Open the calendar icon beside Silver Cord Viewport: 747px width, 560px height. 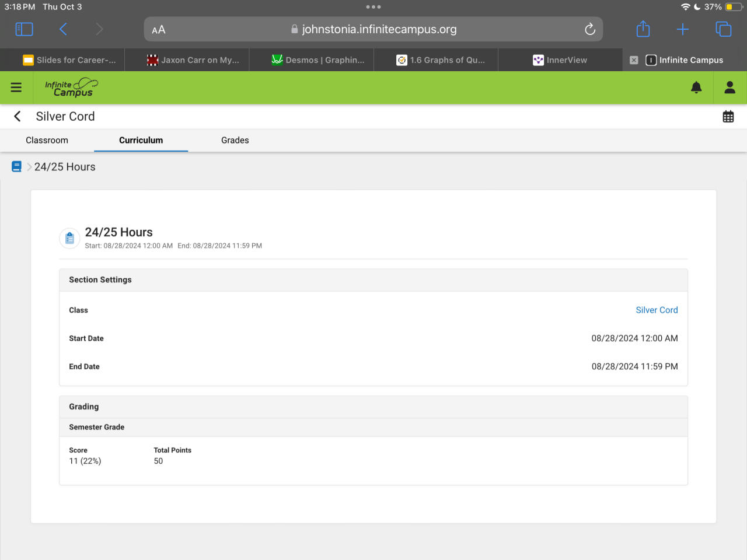(728, 117)
